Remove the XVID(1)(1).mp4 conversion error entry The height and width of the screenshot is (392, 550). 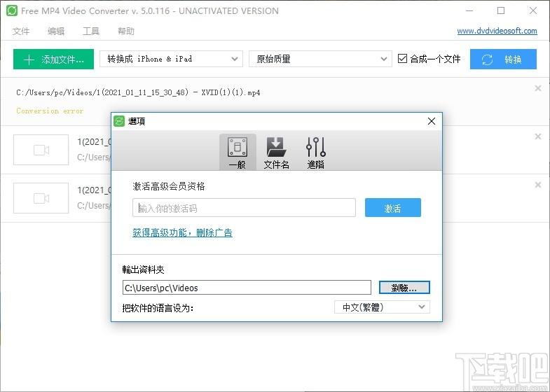pyautogui.click(x=537, y=88)
